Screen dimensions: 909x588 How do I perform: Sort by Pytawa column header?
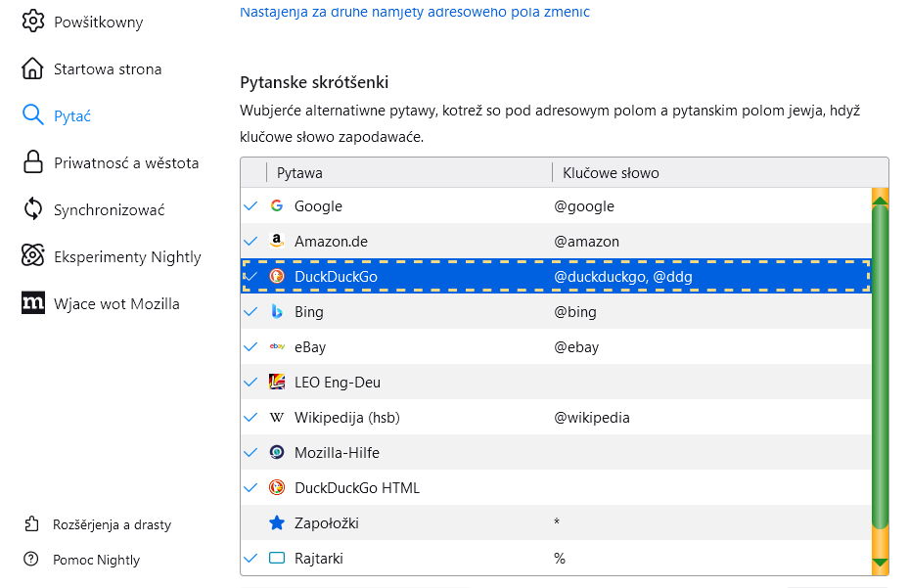tap(409, 173)
